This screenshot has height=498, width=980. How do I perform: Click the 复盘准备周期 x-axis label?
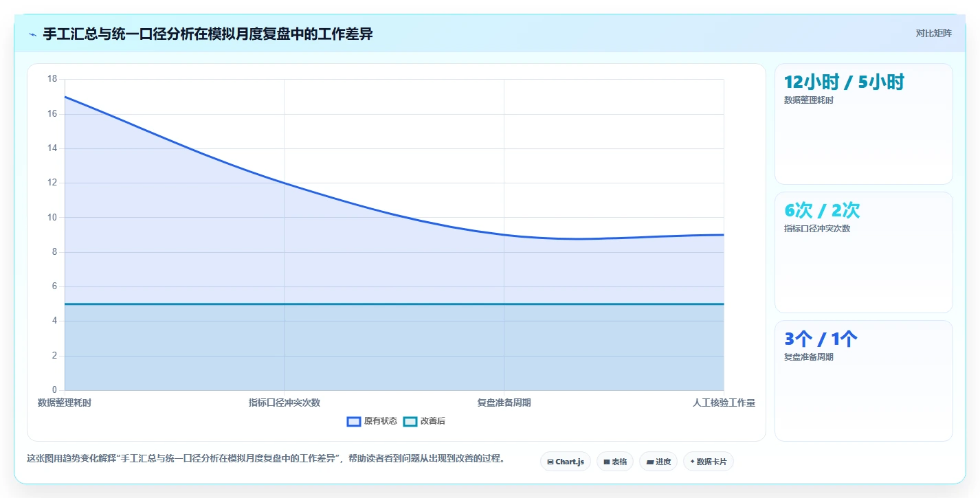coord(504,403)
